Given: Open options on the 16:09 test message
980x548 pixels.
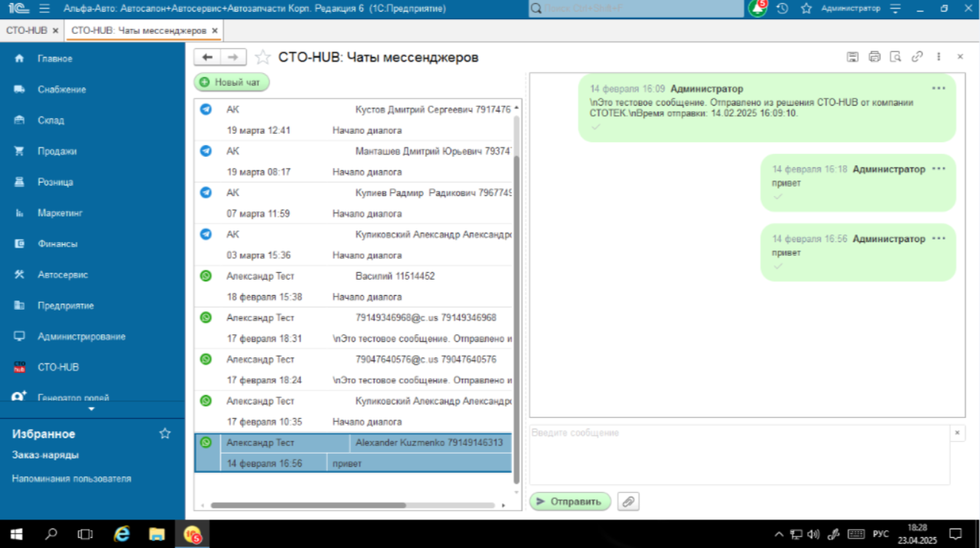Looking at the screenshot, I should [939, 88].
